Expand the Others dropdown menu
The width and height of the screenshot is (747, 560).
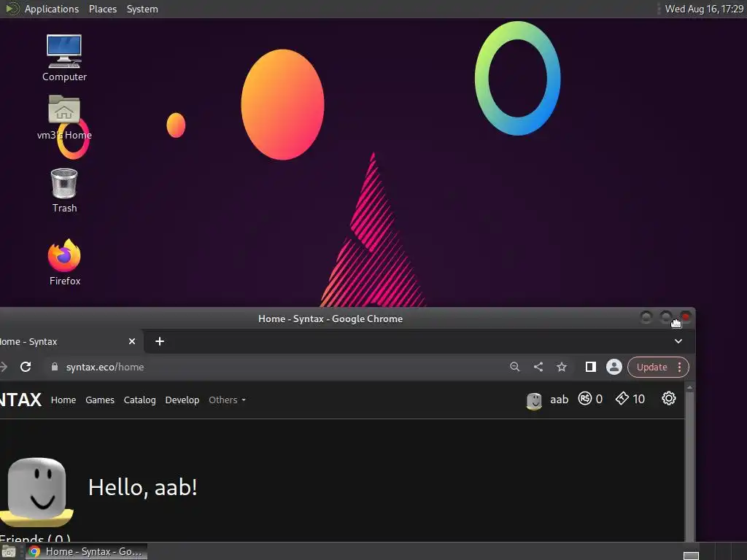pyautogui.click(x=228, y=400)
